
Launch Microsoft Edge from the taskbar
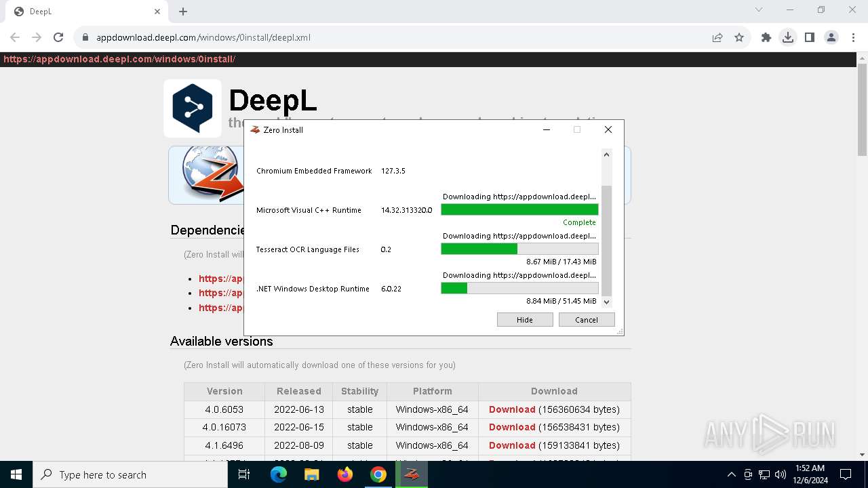[x=279, y=474]
